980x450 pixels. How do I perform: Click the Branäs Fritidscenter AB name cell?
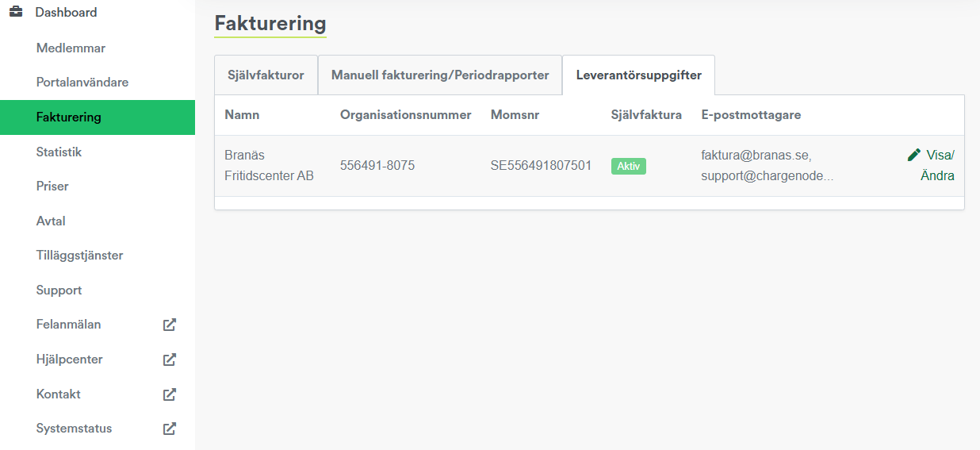(269, 165)
